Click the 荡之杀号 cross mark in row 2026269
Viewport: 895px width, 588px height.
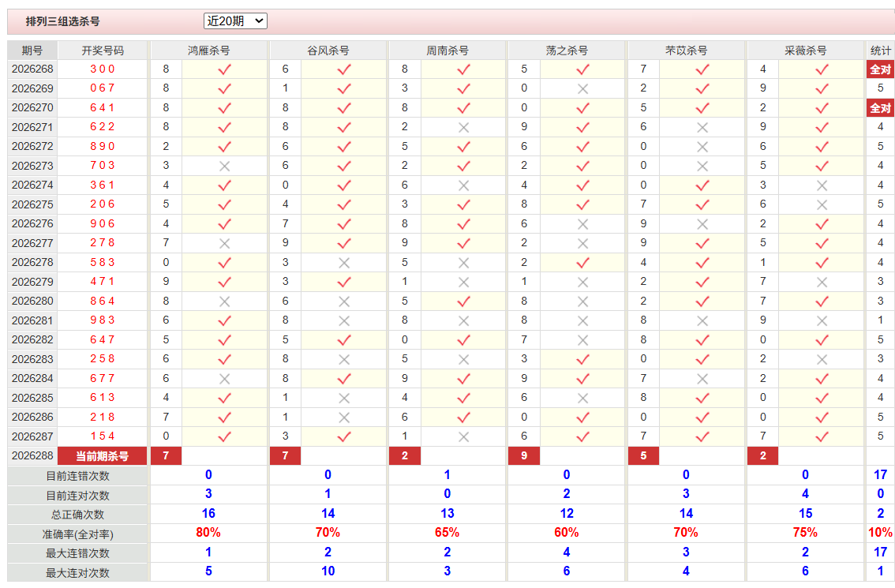582,89
